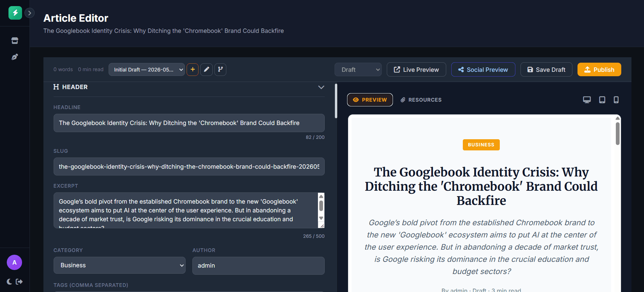This screenshot has height=292, width=644.
Task: Open the pen nib editor icon in sidebar
Action: pos(15,57)
